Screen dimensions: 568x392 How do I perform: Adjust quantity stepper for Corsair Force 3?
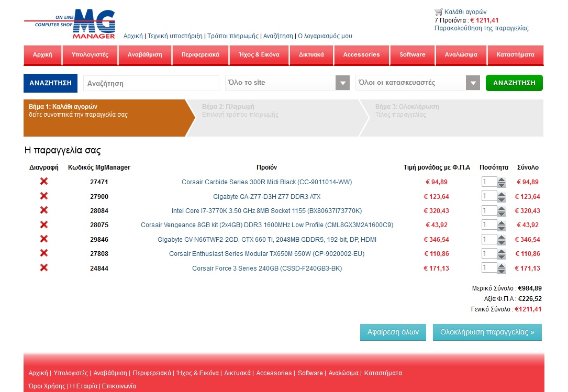(502, 268)
